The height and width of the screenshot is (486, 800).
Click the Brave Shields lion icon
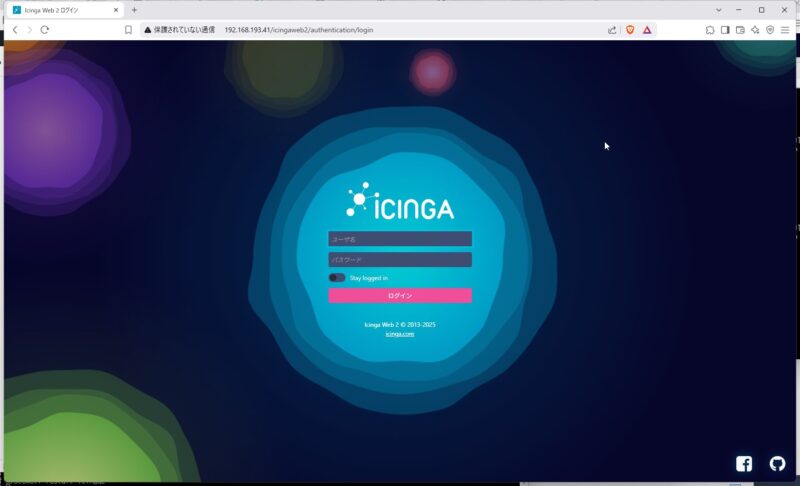coord(630,30)
